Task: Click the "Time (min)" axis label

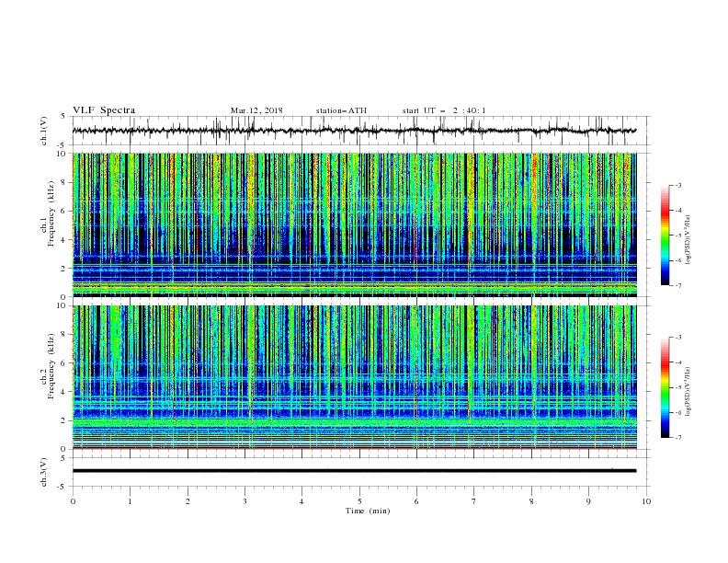Action: pyautogui.click(x=368, y=511)
